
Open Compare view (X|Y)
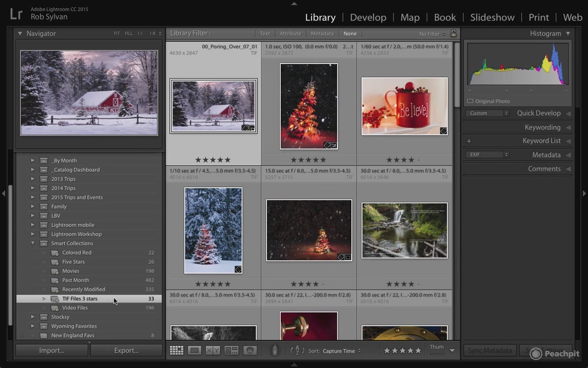click(x=213, y=351)
